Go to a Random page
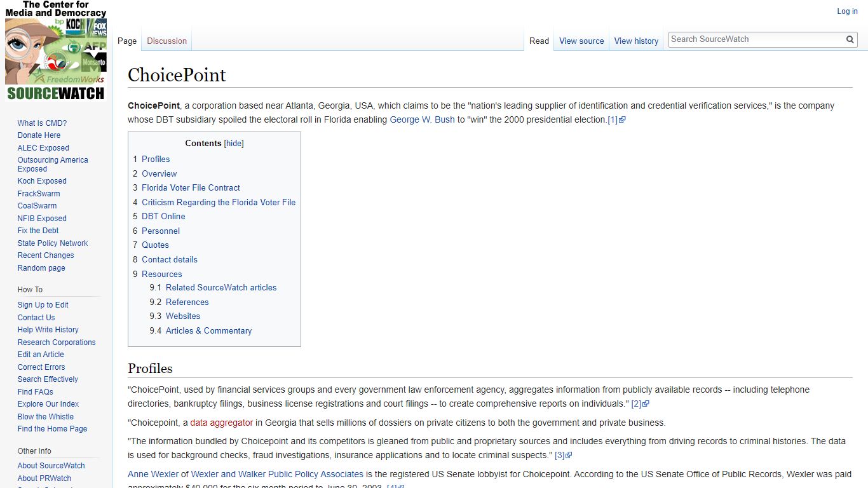This screenshot has height=488, width=868. click(x=41, y=268)
